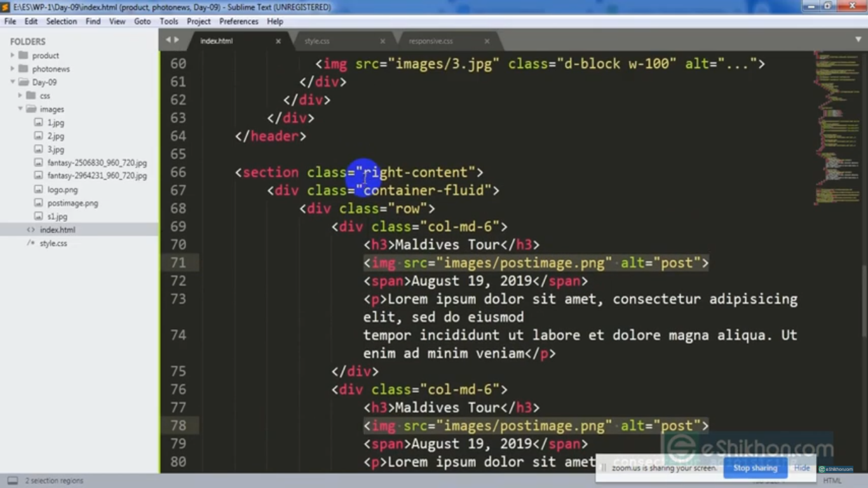Open postimage.png file in sidebar
This screenshot has height=488, width=868.
click(72, 203)
